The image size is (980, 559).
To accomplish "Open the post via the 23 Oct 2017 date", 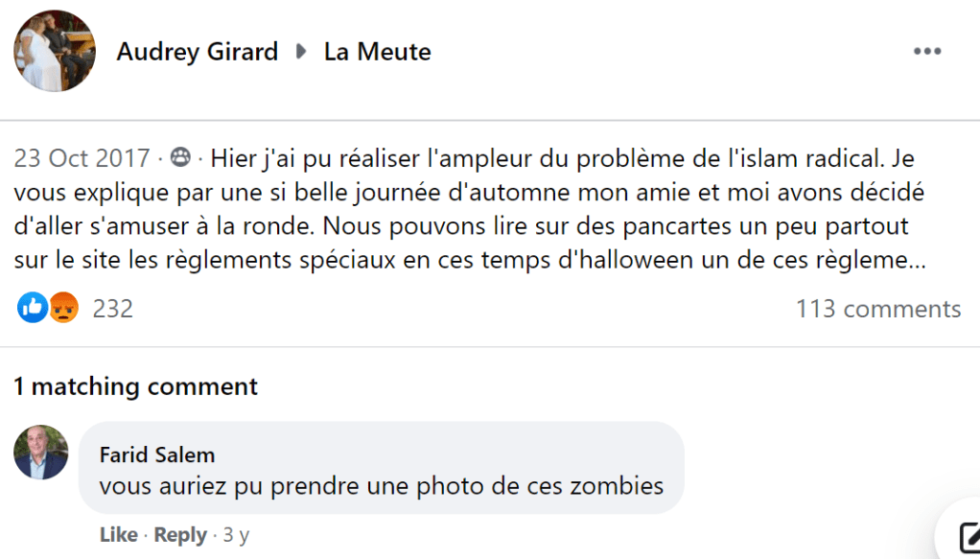I will 82,157.
